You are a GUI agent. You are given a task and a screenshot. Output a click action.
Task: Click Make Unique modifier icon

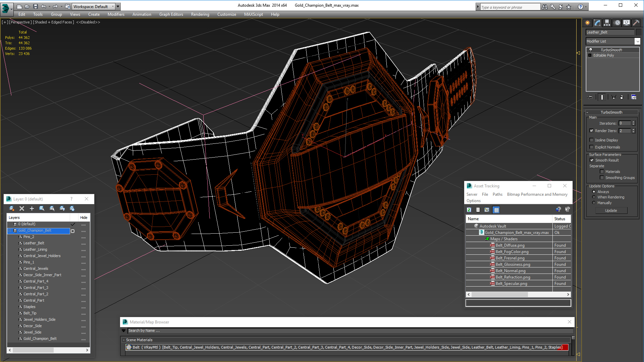click(613, 97)
